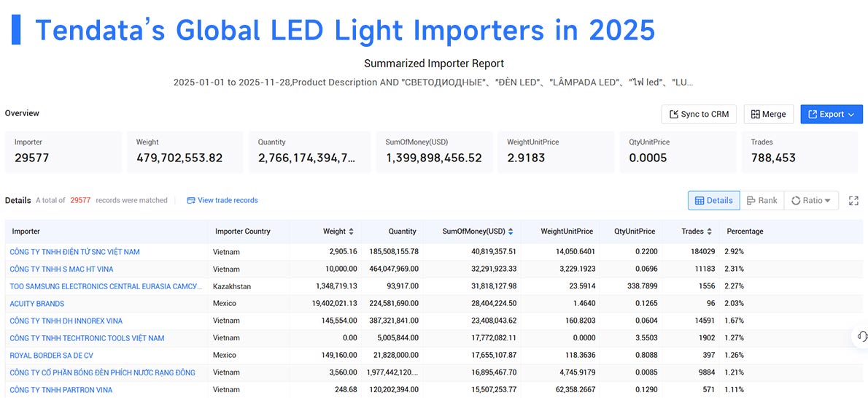Viewport: 868px width, 398px height.
Task: Open View trade records link
Action: 222,201
